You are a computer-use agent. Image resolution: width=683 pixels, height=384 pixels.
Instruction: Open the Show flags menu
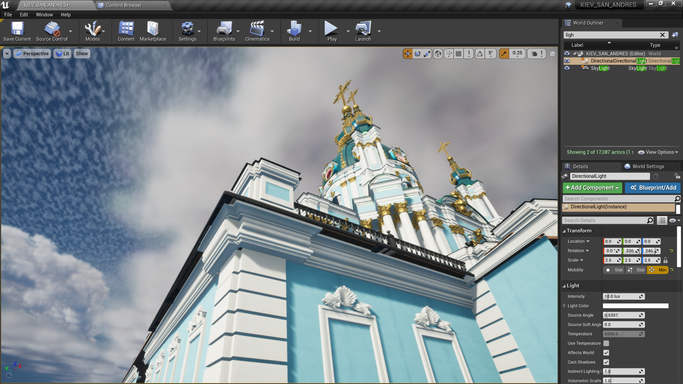pos(82,54)
